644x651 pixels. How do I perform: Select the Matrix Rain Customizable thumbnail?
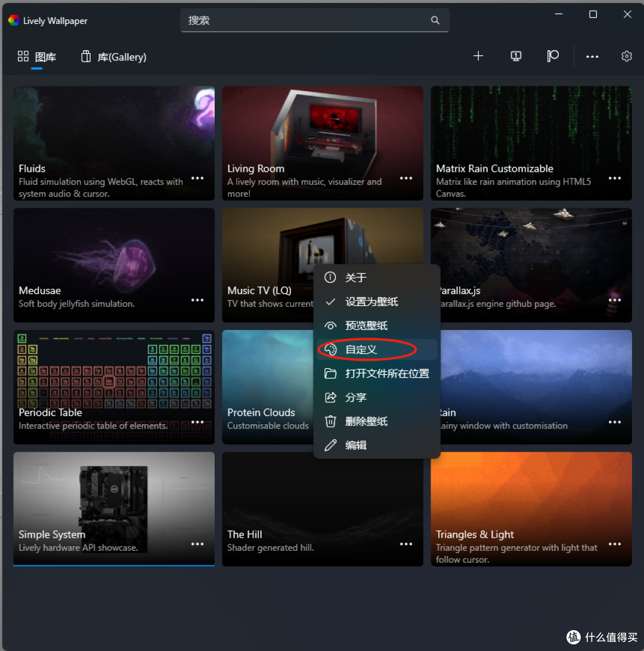coord(531,143)
